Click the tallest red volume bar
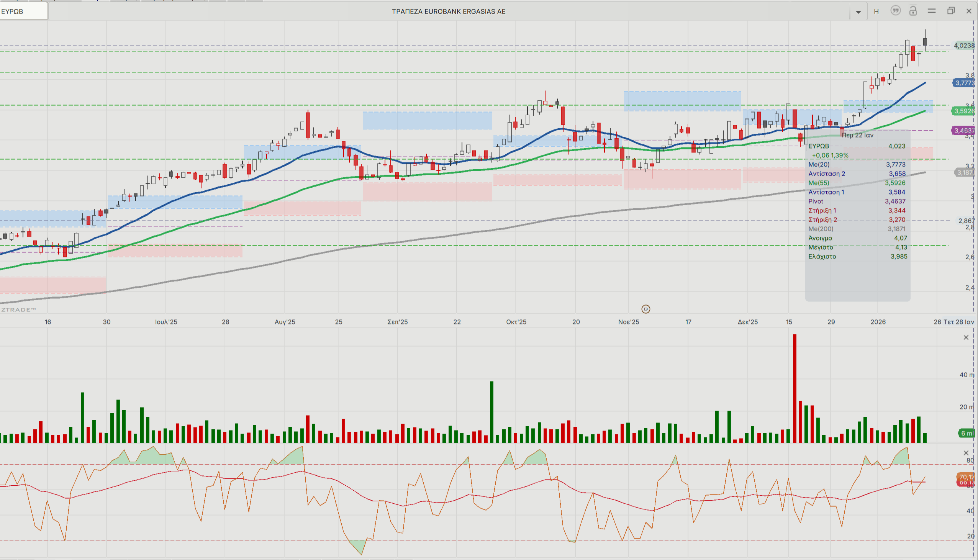 coord(795,388)
